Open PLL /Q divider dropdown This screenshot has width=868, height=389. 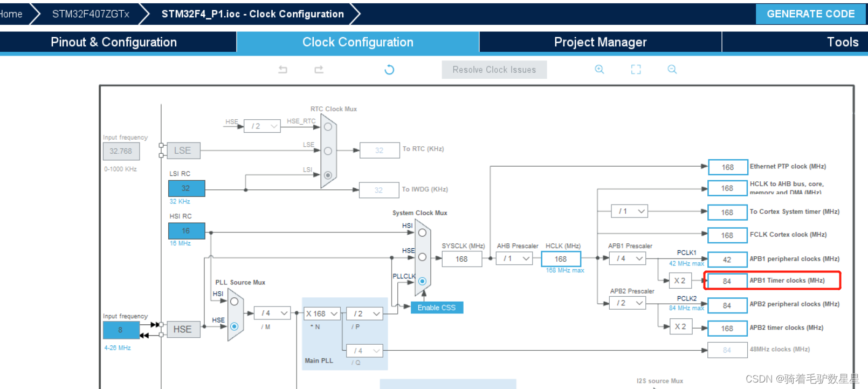pyautogui.click(x=365, y=351)
